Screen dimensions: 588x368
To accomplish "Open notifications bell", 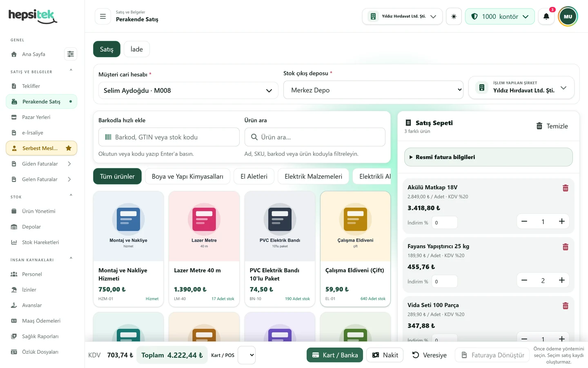I will tap(546, 16).
